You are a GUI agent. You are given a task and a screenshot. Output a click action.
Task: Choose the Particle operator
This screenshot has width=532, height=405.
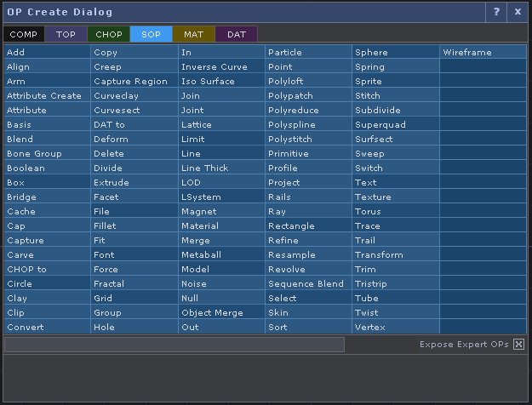coord(308,52)
